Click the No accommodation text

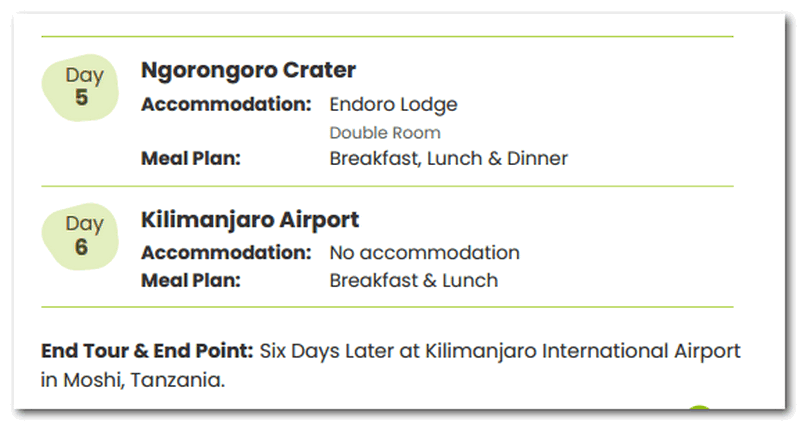coord(424,253)
